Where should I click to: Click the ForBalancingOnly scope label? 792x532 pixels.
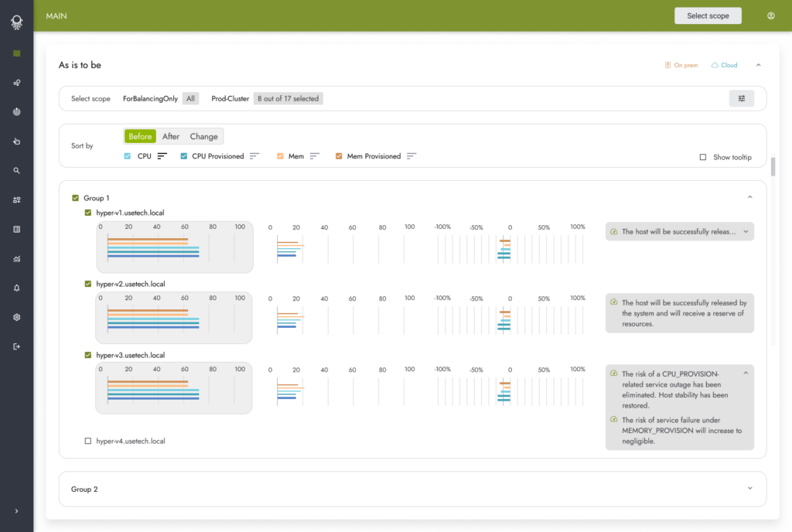150,98
